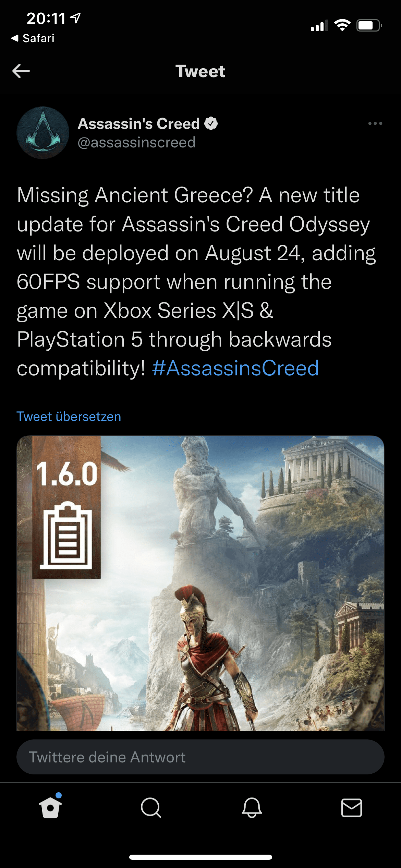Focus the Twittere deine Antwort reply field

click(x=200, y=757)
